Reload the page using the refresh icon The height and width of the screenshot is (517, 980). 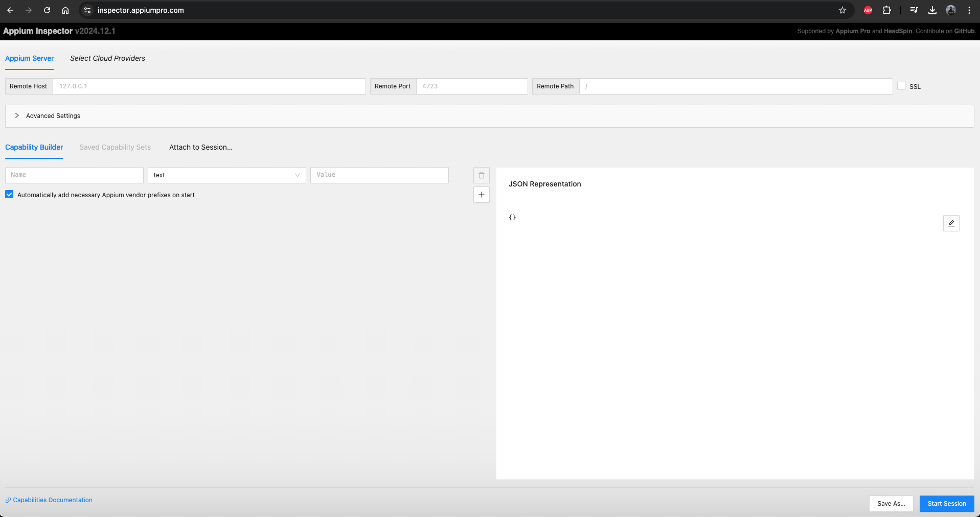[x=47, y=10]
